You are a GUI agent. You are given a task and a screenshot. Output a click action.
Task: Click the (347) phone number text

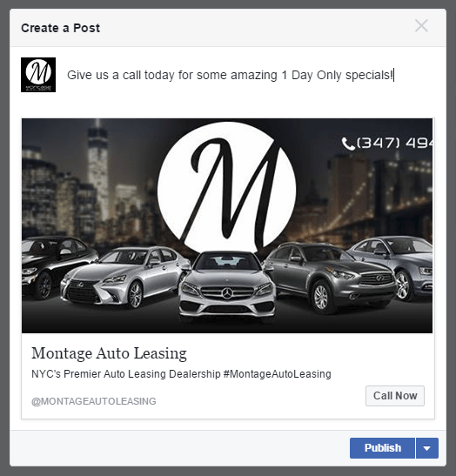point(395,143)
